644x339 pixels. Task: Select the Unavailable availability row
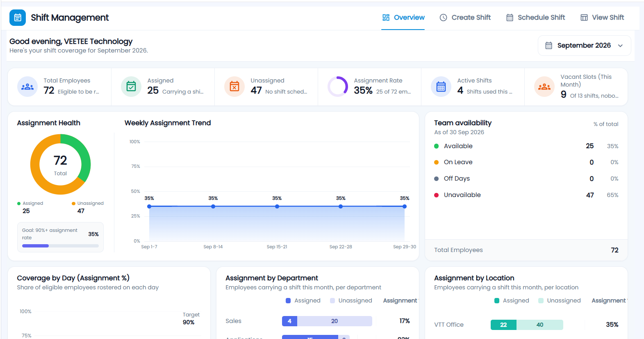526,195
